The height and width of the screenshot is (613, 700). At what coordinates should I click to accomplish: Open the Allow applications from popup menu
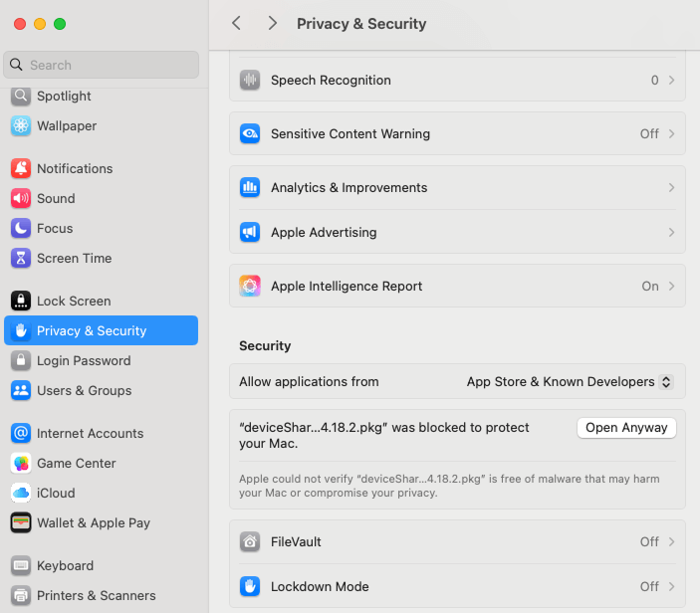tap(571, 382)
